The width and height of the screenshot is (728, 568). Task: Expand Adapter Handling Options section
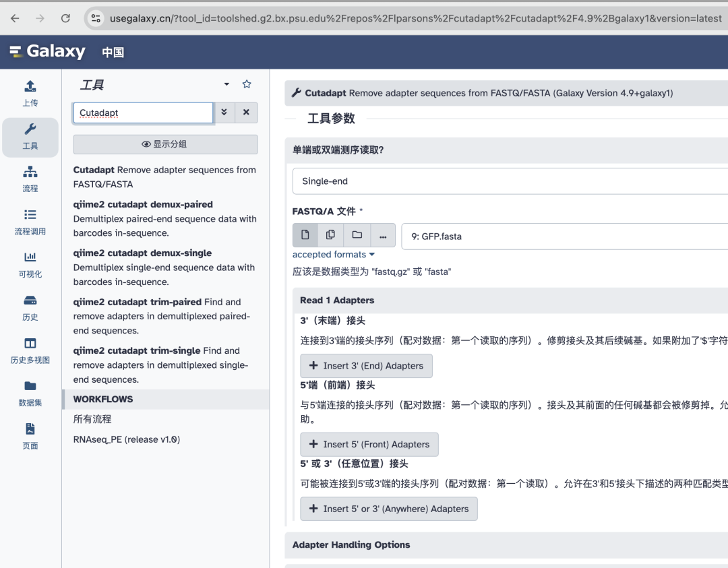click(506, 545)
